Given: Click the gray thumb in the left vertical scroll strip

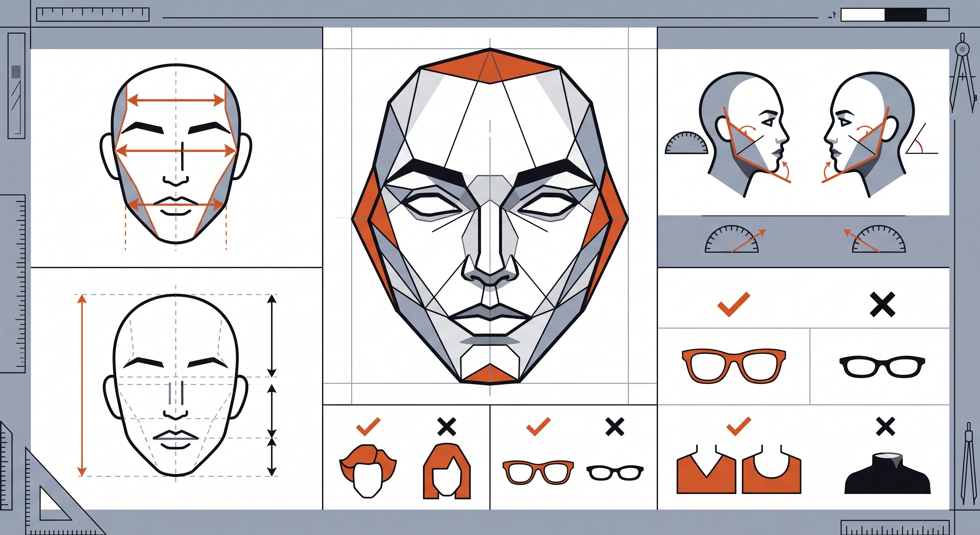Looking at the screenshot, I should (x=16, y=72).
